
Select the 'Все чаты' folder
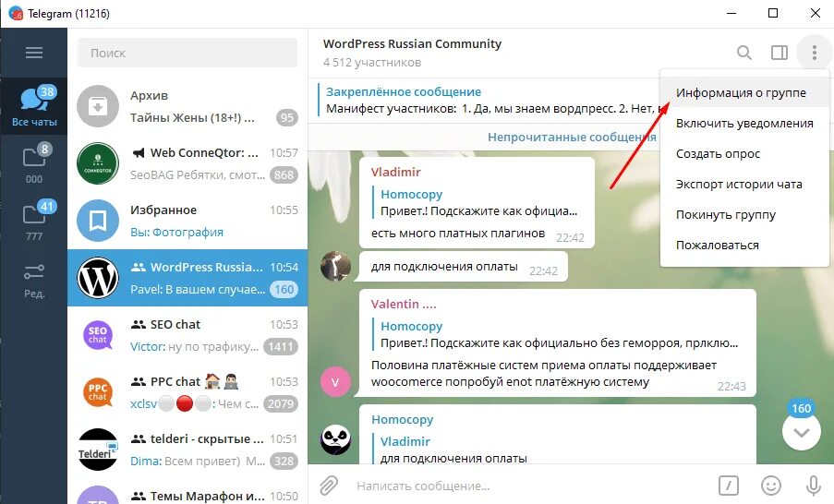(34, 106)
